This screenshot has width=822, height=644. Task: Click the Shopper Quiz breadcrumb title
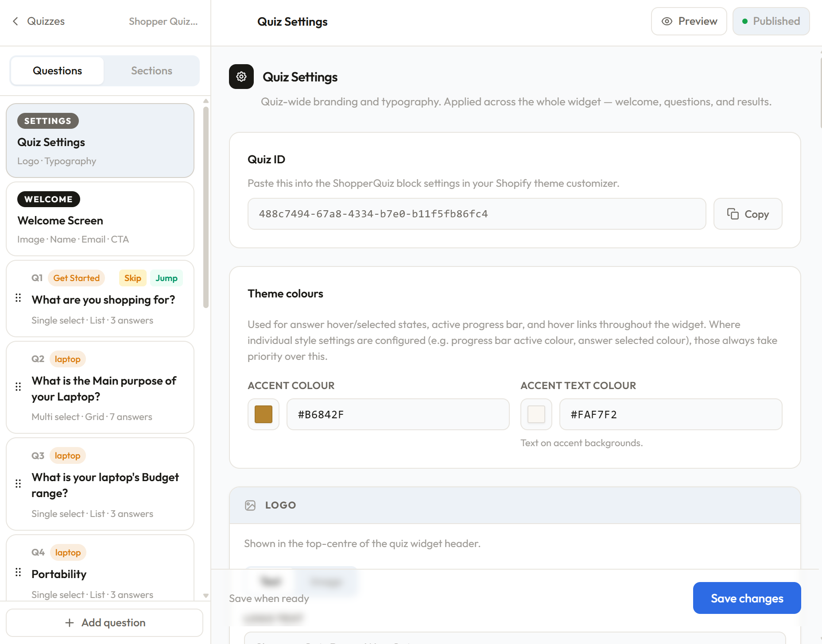click(163, 21)
